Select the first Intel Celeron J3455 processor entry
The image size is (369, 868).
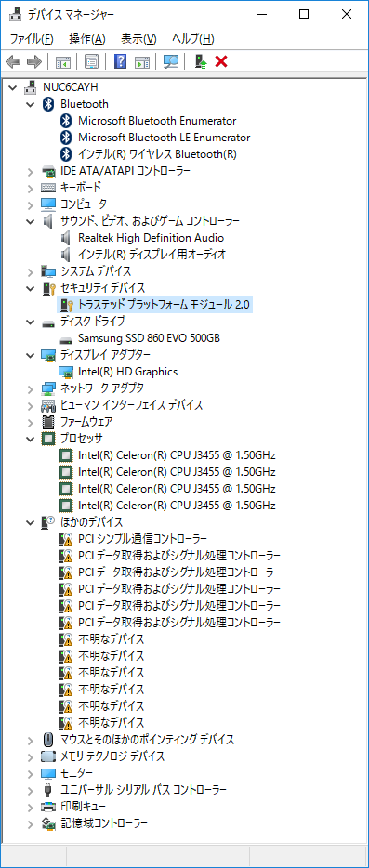[177, 455]
